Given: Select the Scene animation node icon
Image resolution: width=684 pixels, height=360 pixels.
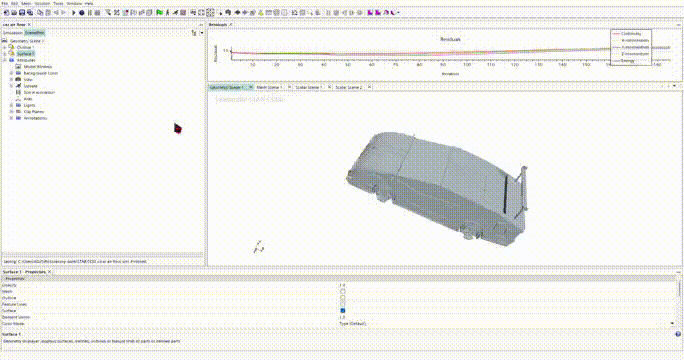Looking at the screenshot, I should coord(18,93).
